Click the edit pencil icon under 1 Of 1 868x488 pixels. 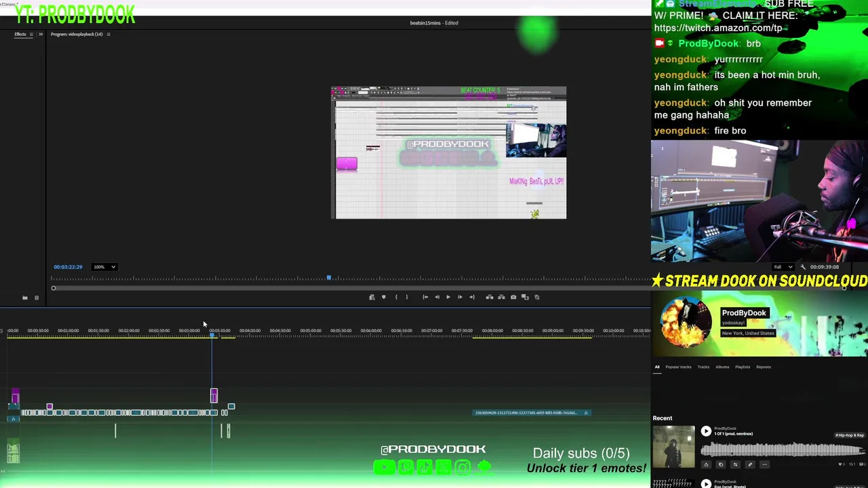click(x=750, y=464)
